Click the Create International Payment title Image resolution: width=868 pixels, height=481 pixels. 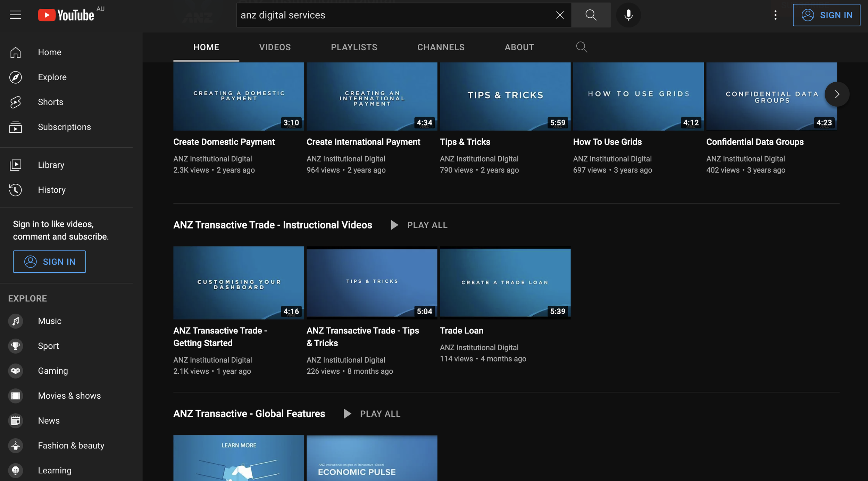363,142
